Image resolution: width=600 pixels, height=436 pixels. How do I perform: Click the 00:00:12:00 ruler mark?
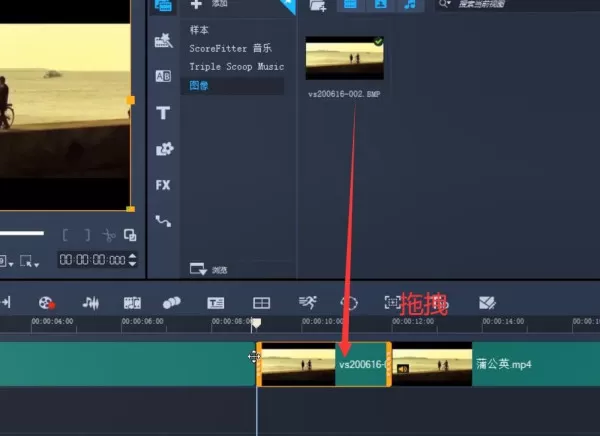pyautogui.click(x=413, y=321)
